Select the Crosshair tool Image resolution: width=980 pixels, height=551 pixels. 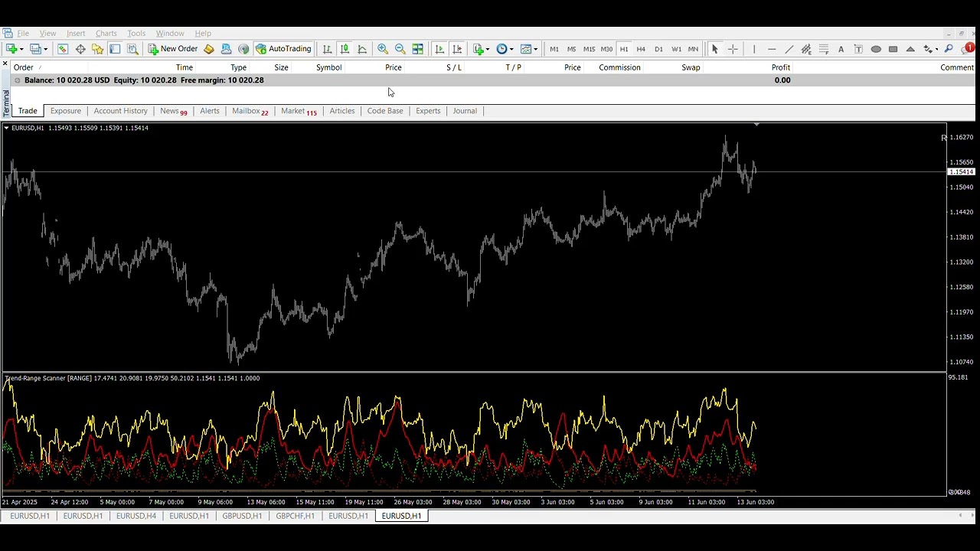733,49
